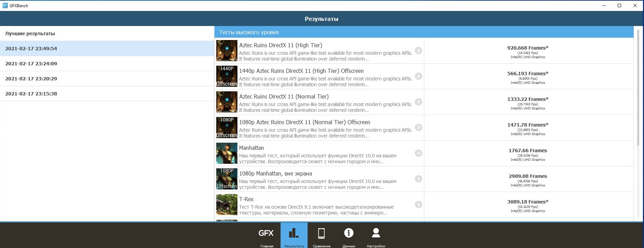The image size is (644, 248).
Task: Select the Results bar chart icon
Action: [x=294, y=233]
